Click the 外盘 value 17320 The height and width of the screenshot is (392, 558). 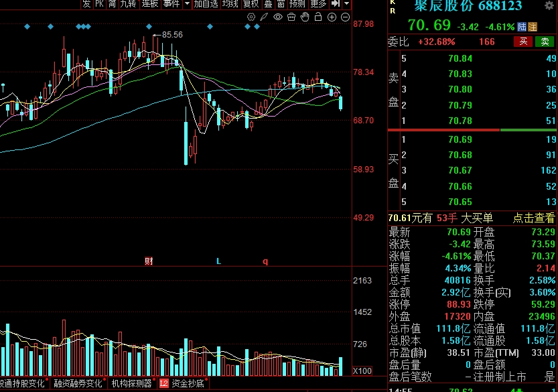point(458,316)
